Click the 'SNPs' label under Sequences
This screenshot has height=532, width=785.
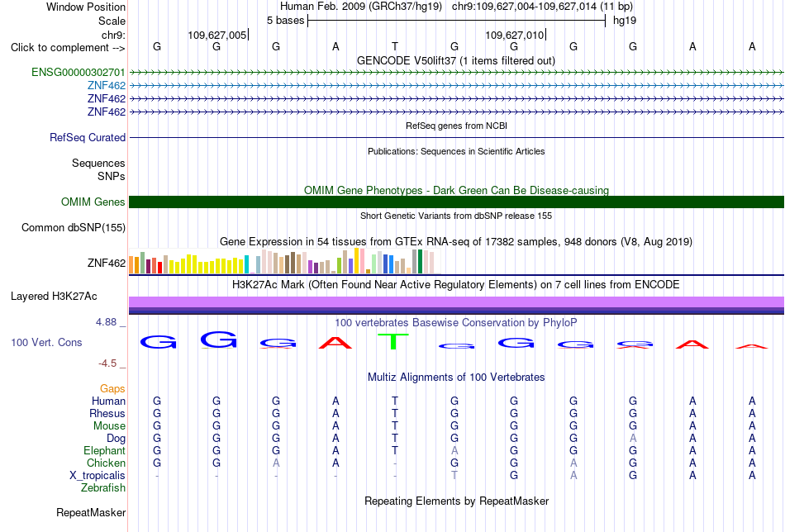(112, 176)
